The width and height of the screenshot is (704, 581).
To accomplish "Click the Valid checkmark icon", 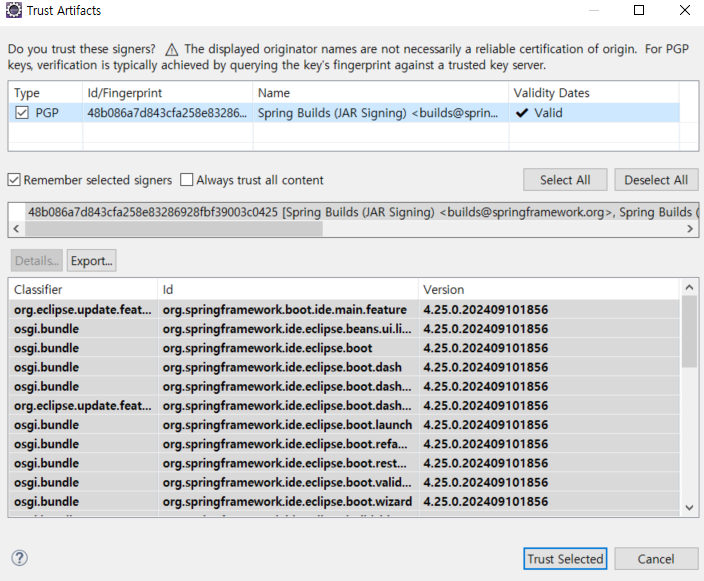I will [x=522, y=113].
